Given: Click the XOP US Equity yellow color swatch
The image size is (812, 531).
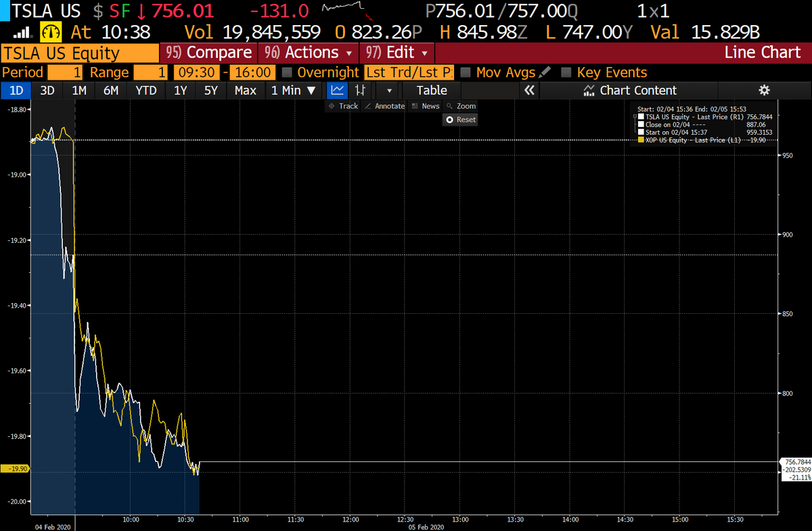Looking at the screenshot, I should (641, 139).
